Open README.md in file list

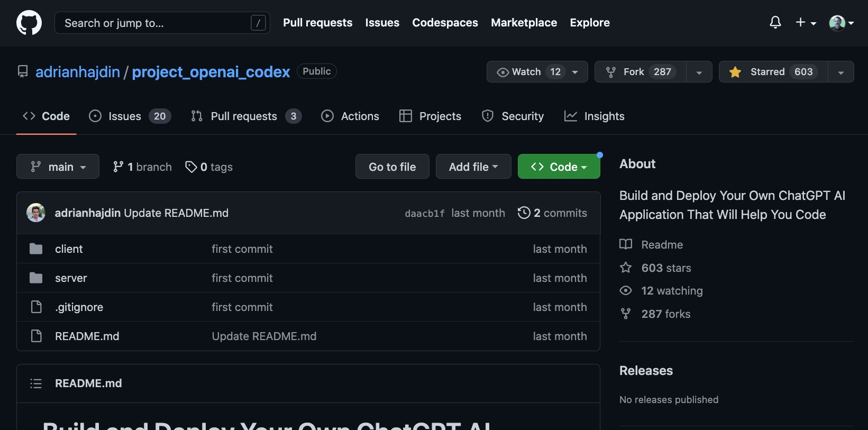pos(87,336)
